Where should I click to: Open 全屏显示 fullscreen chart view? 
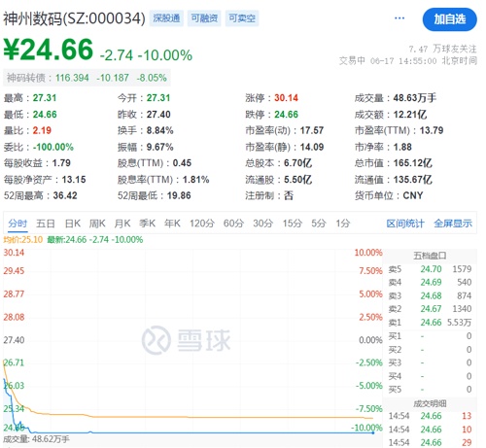pyautogui.click(x=453, y=224)
